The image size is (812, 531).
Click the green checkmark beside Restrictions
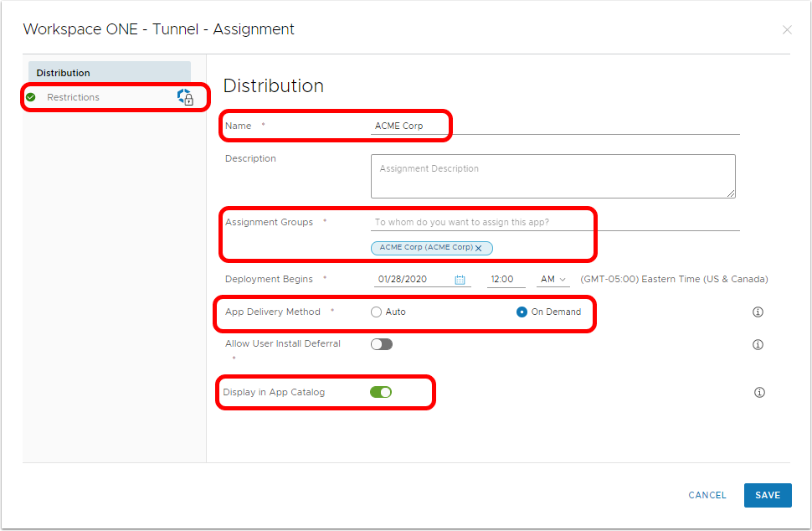click(31, 98)
